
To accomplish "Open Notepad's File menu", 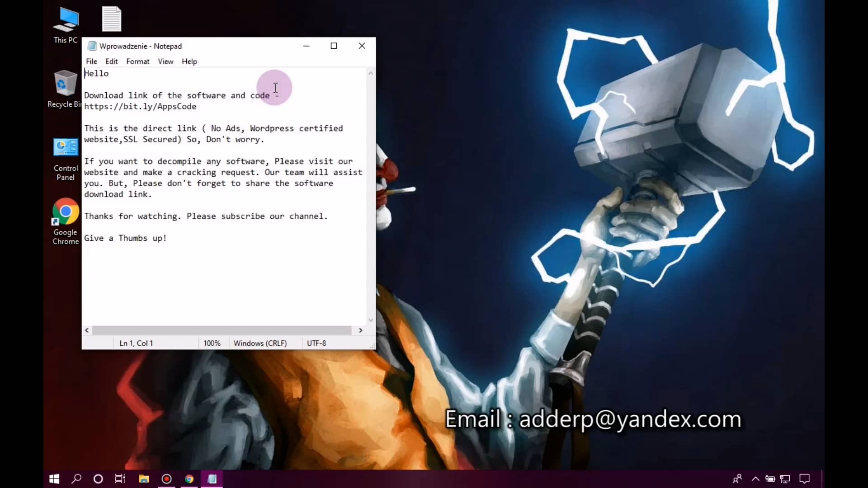I will 91,61.
